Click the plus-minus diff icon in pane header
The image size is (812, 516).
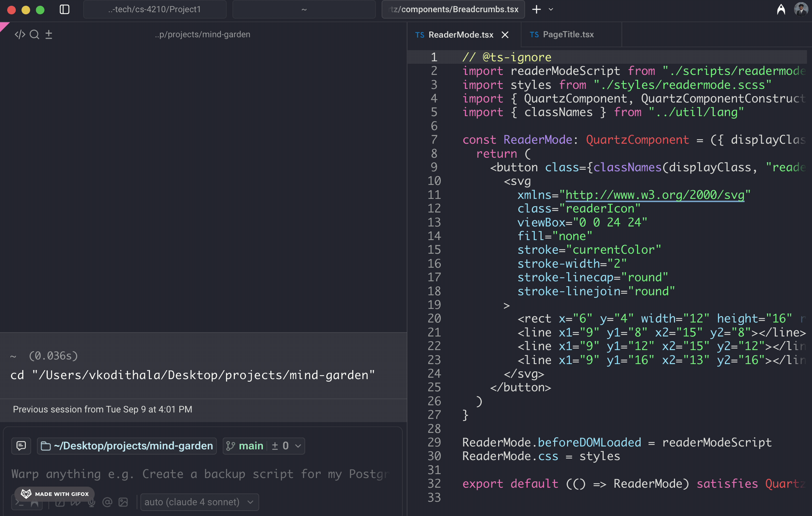click(49, 34)
